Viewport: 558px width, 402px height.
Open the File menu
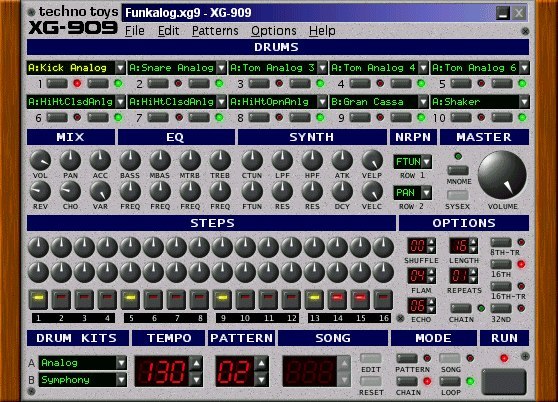click(135, 31)
